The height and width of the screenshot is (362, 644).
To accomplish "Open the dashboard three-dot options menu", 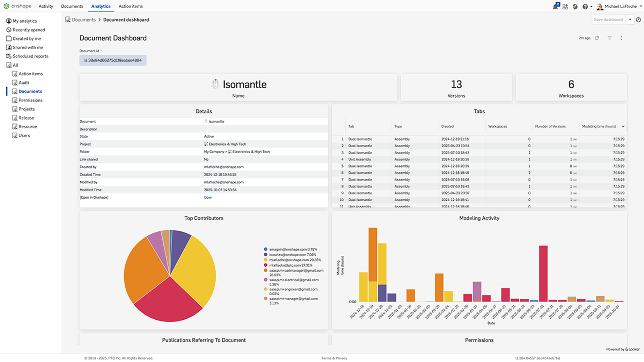I will click(x=621, y=38).
